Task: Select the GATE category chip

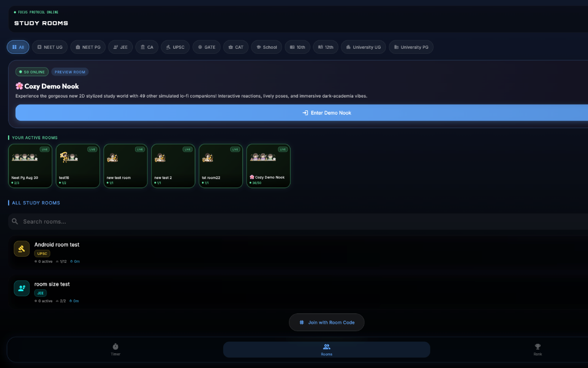Action: 206,47
